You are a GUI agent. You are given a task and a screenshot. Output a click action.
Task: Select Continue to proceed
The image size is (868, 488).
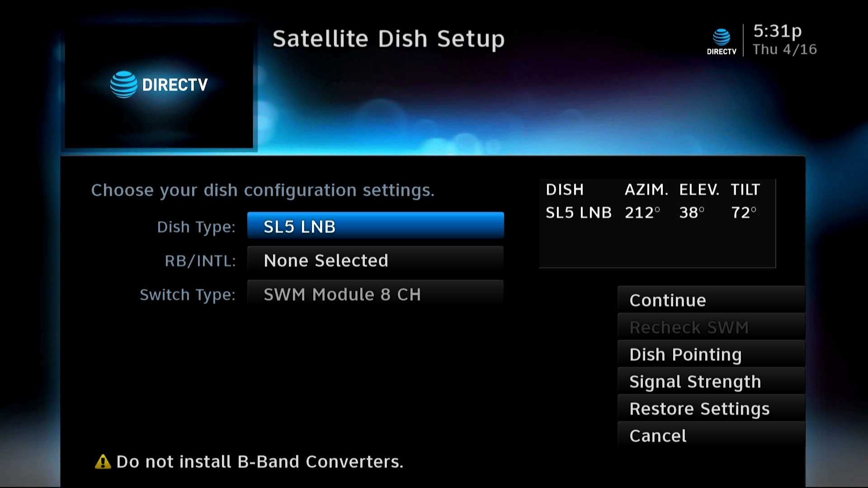(710, 300)
